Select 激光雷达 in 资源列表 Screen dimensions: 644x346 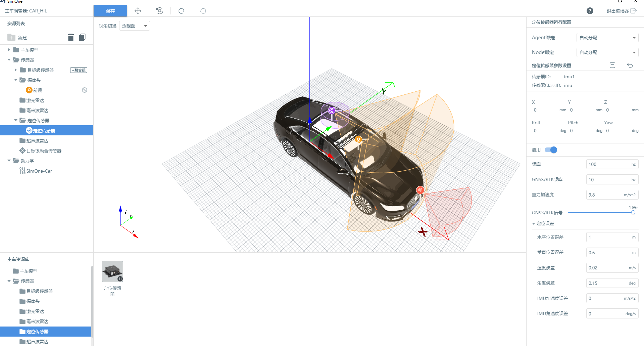pos(35,100)
